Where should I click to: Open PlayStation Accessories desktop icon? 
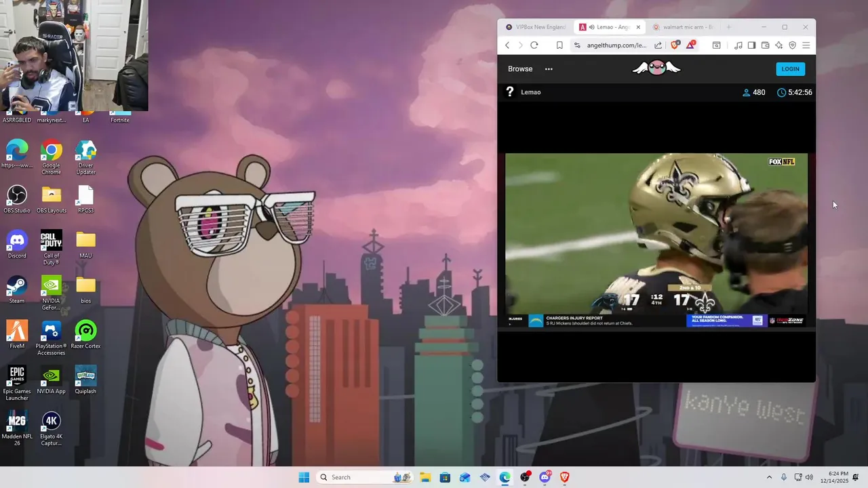tap(52, 338)
